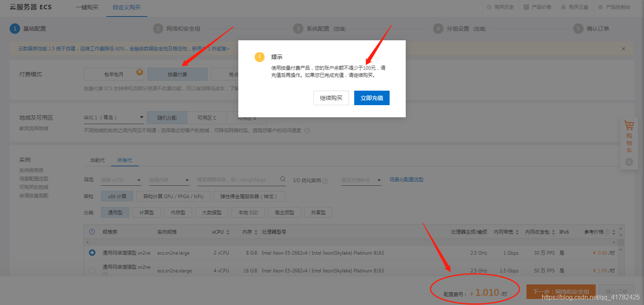Open 场景化配置选型 link
Viewport: 644px width, 305px height.
coord(407,180)
